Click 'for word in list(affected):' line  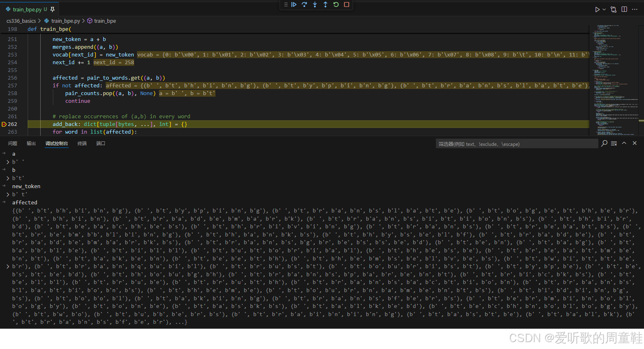95,132
